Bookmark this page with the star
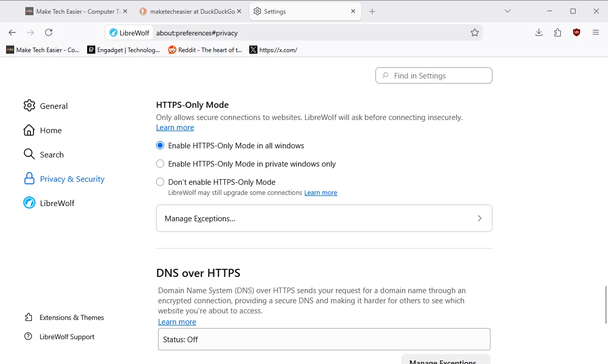Image resolution: width=608 pixels, height=364 pixels. point(475,32)
